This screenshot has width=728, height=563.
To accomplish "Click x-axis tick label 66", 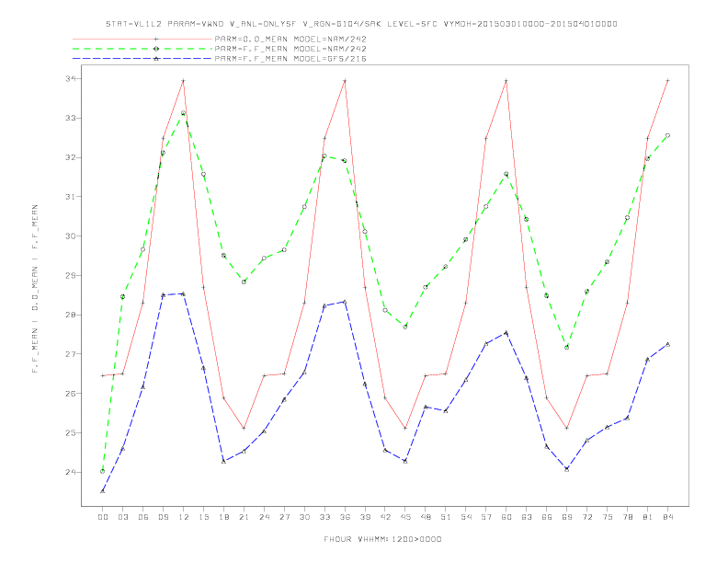I will point(547,517).
